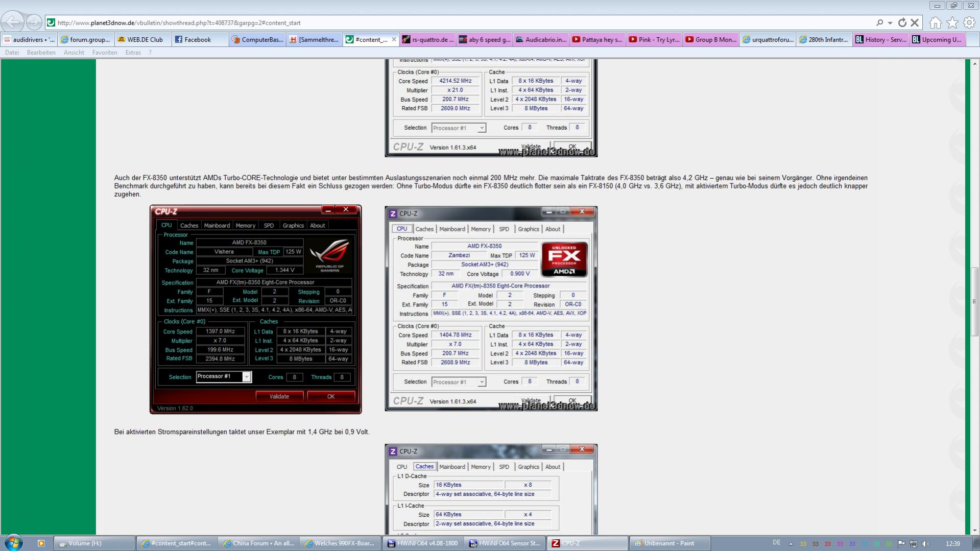This screenshot has height=551, width=980.
Task: Click the DE language indicator
Action: pos(777,543)
